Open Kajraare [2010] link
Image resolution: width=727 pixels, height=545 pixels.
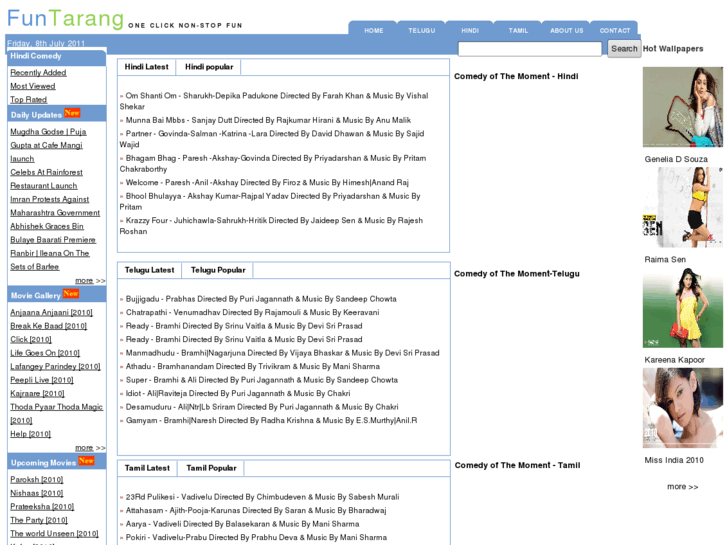click(x=37, y=393)
